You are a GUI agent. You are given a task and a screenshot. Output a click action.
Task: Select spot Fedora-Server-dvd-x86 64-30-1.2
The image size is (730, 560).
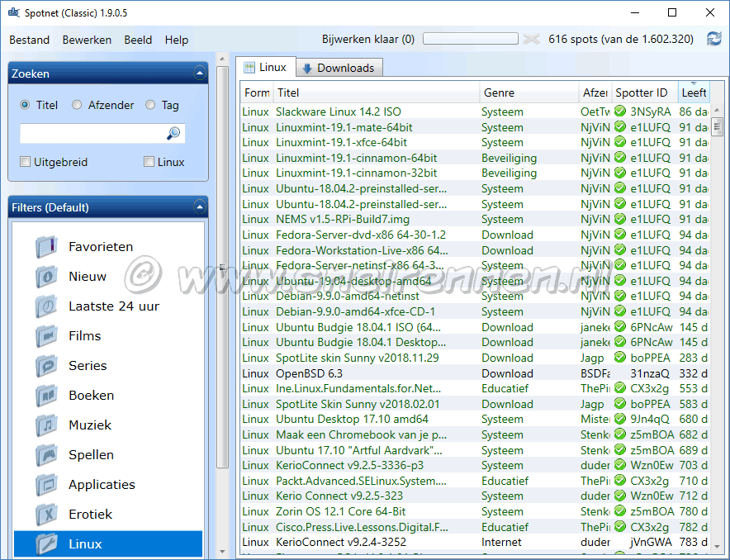(x=475, y=235)
